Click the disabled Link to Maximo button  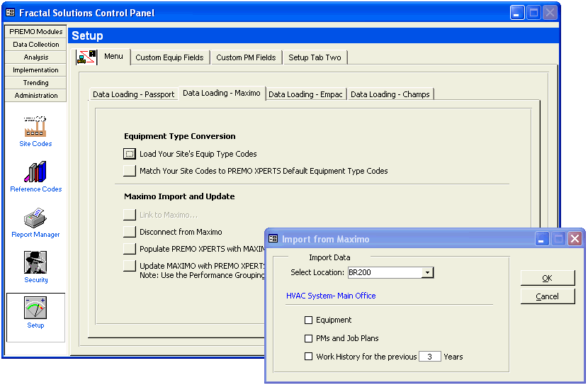(130, 215)
